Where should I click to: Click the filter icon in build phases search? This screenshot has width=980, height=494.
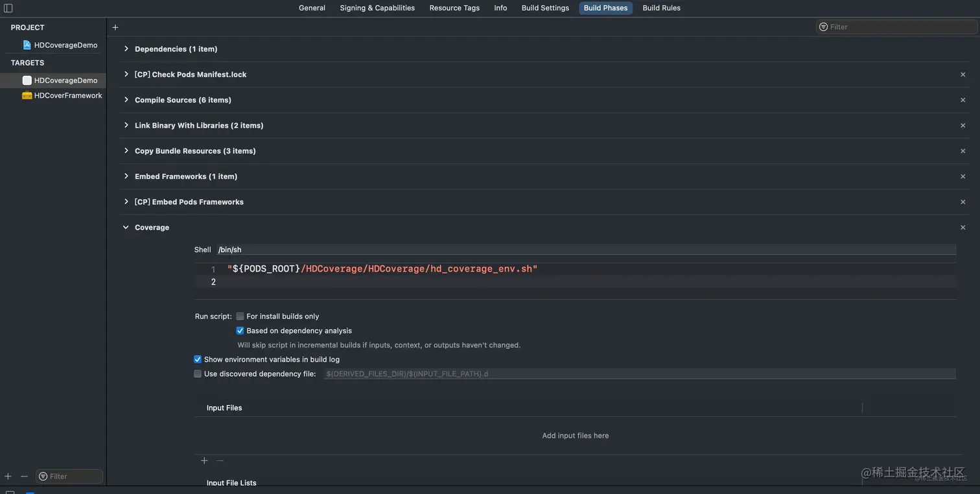(823, 27)
